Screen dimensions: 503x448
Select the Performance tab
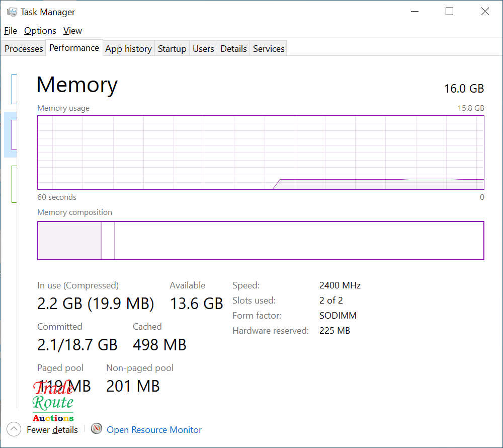click(74, 48)
